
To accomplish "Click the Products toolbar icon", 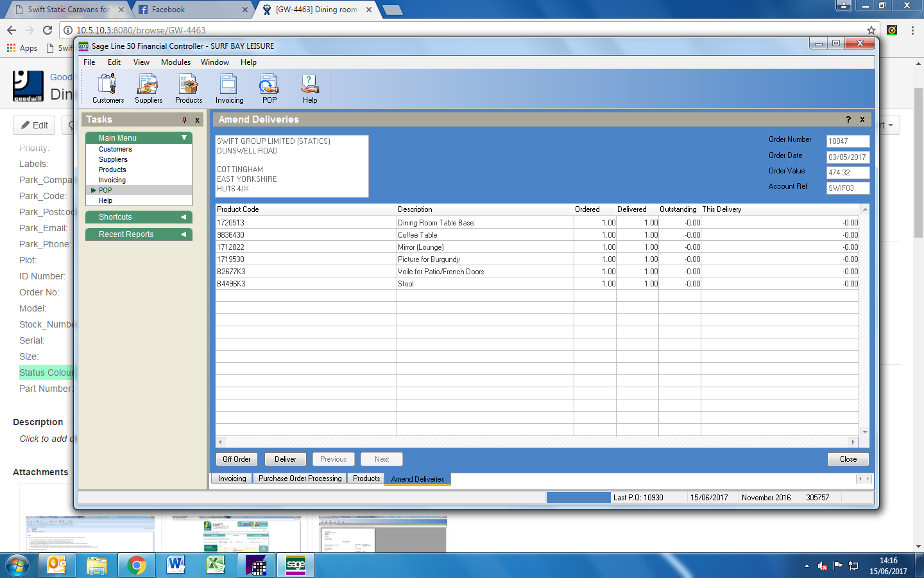I will [x=189, y=88].
